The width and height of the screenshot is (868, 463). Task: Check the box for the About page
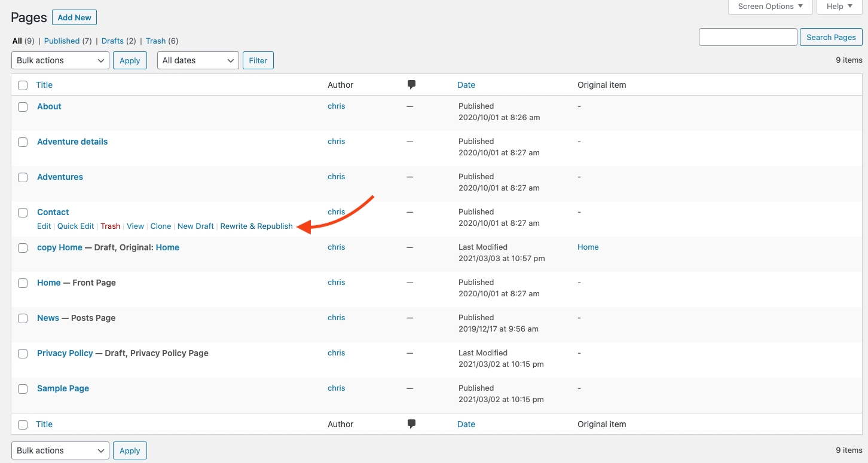(23, 107)
